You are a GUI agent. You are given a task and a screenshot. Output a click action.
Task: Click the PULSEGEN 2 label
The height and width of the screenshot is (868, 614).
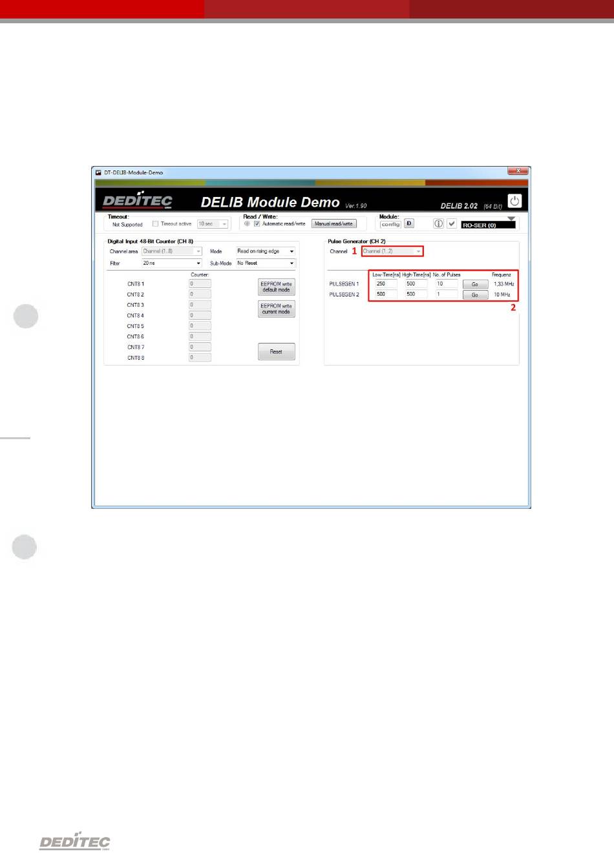pos(344,295)
